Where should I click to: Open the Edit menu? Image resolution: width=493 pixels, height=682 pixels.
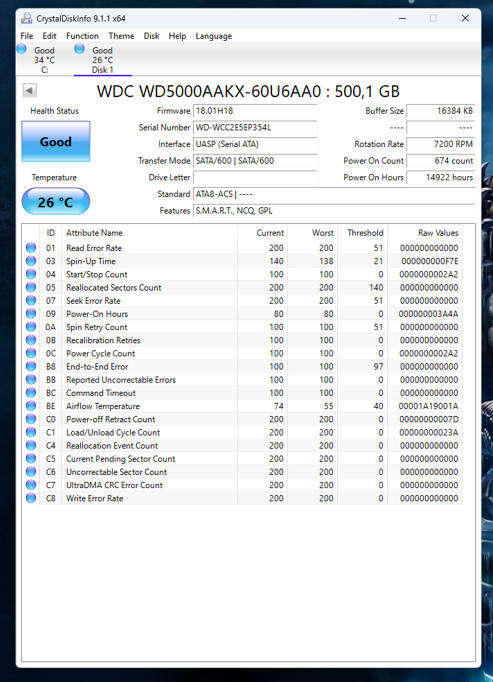pyautogui.click(x=49, y=36)
